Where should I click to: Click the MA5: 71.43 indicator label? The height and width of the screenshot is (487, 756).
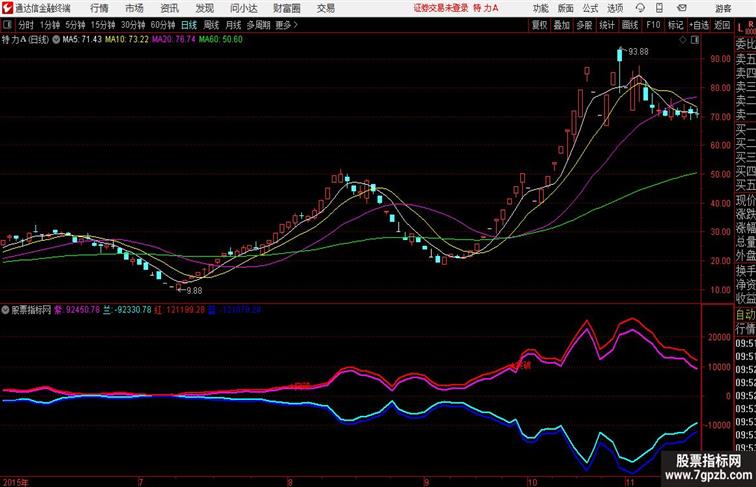(82, 40)
